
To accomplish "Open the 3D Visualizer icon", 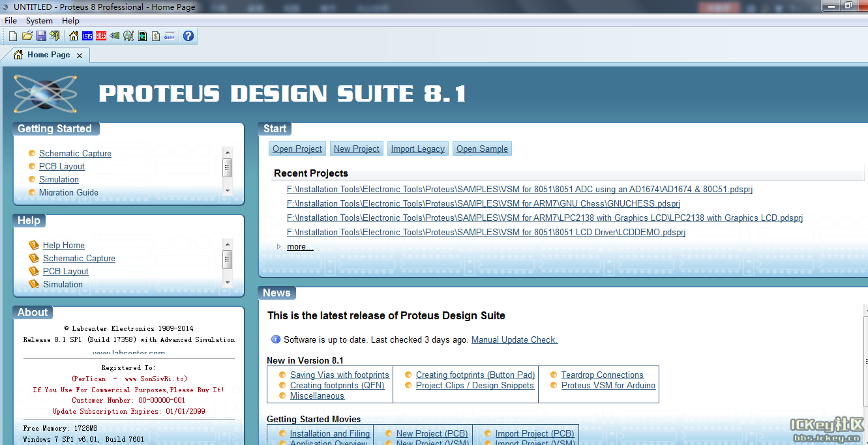I will (115, 36).
